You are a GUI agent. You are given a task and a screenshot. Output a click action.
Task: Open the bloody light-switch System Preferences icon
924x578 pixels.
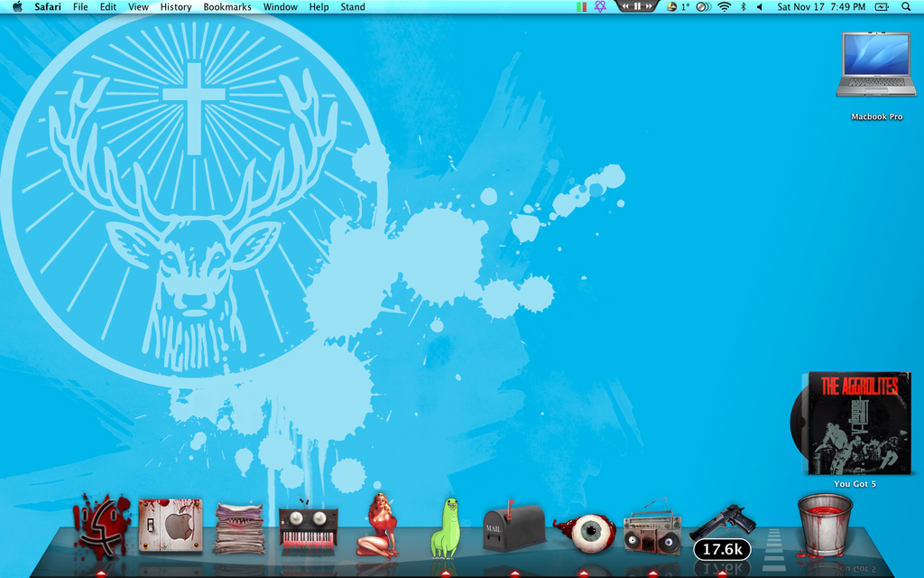pyautogui.click(x=171, y=526)
